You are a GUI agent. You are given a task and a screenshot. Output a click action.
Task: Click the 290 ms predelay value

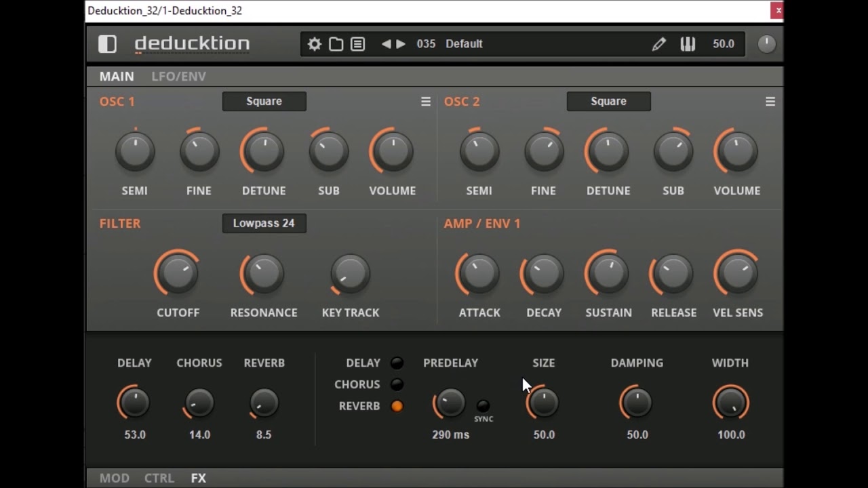(450, 435)
